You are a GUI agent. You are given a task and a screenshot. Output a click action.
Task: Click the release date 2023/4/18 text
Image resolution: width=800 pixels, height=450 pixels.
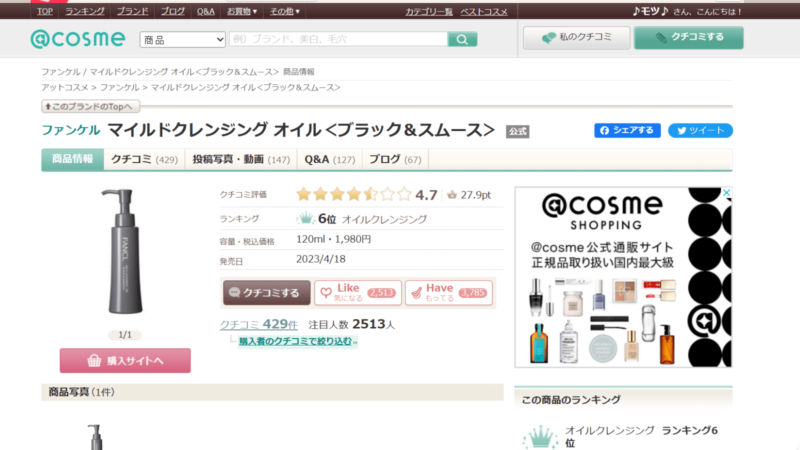321,259
